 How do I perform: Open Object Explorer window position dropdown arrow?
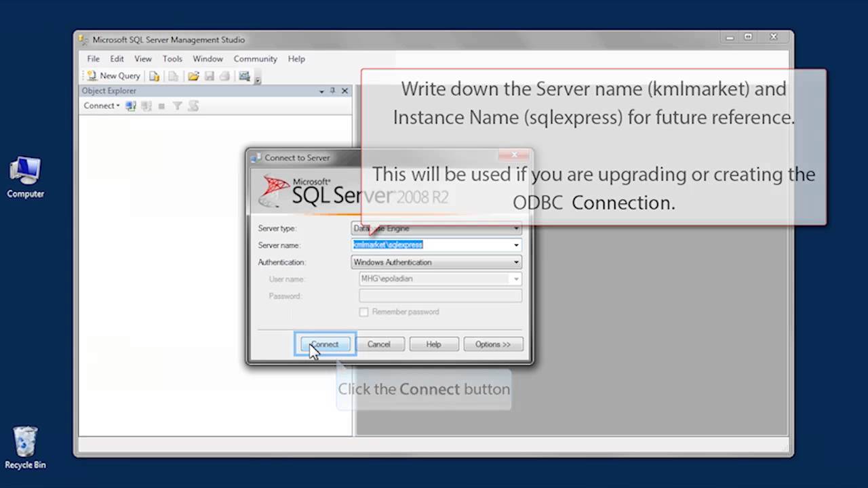(x=321, y=91)
